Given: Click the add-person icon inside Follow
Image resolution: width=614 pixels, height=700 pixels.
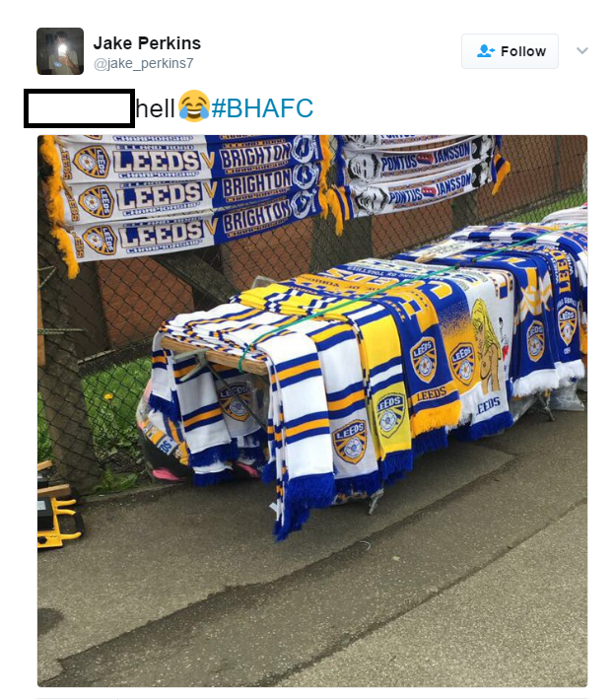Looking at the screenshot, I should click(485, 51).
